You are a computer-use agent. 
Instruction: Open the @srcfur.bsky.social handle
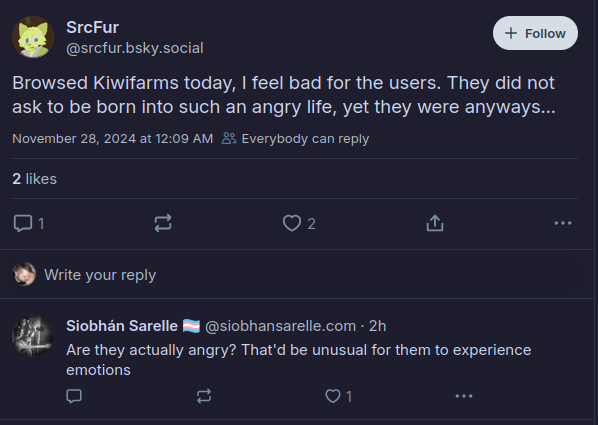tap(135, 48)
